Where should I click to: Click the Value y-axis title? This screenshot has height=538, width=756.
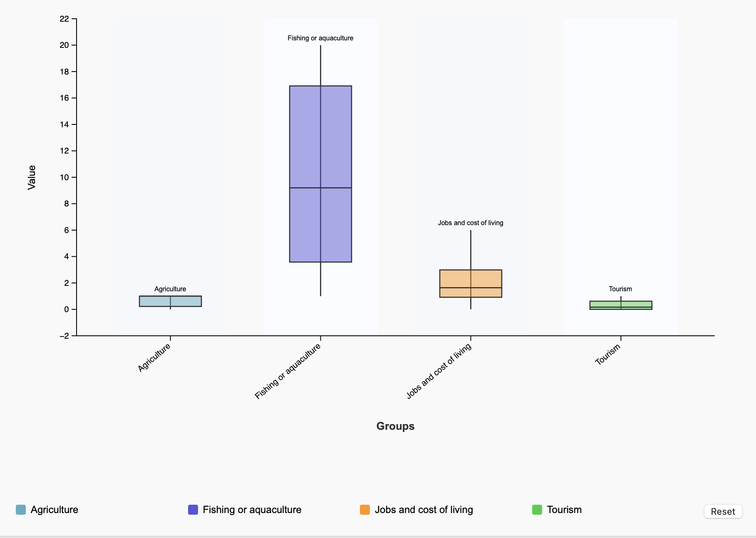click(32, 177)
